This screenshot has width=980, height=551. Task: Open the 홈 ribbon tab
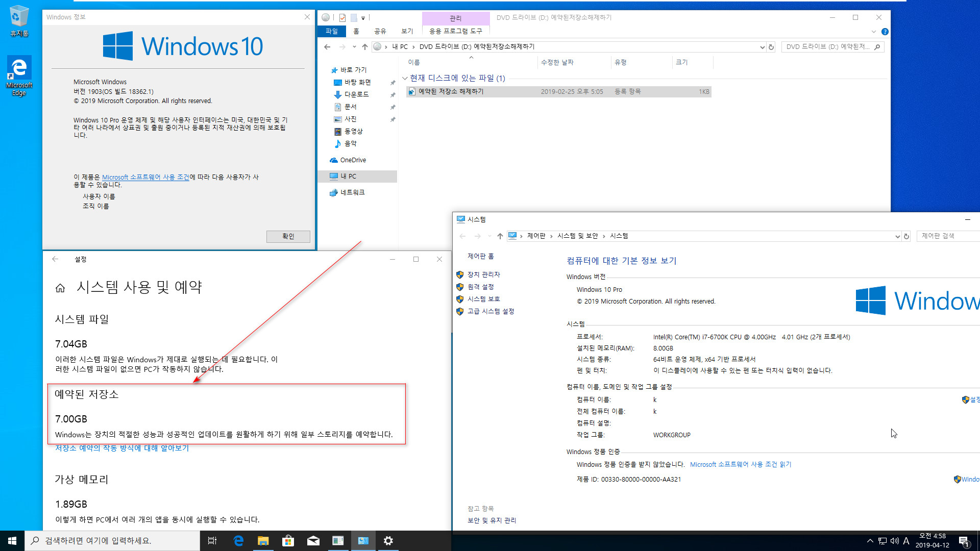(356, 31)
